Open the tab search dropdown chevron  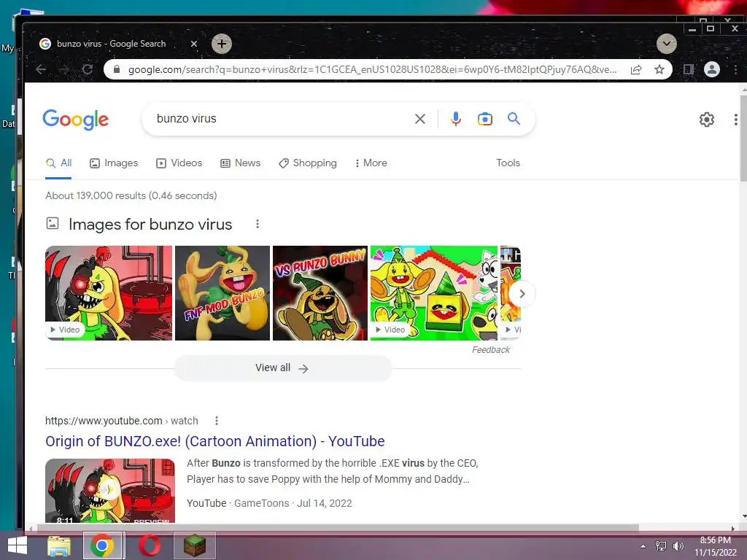coord(667,44)
